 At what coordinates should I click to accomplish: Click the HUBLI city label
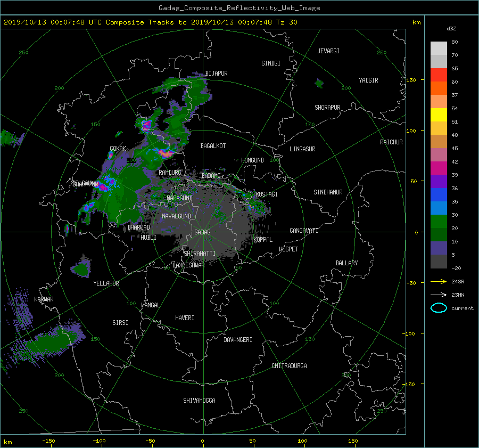coord(148,237)
